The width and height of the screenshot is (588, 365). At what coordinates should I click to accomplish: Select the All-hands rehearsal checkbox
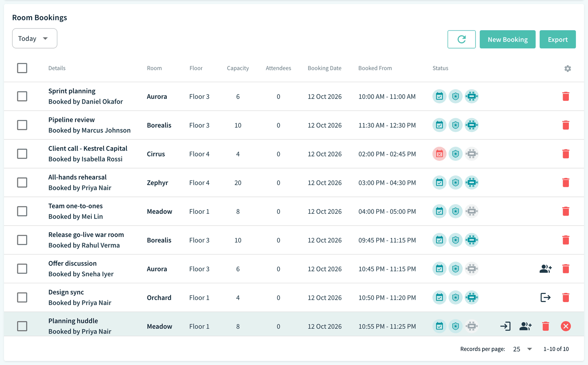pyautogui.click(x=22, y=182)
